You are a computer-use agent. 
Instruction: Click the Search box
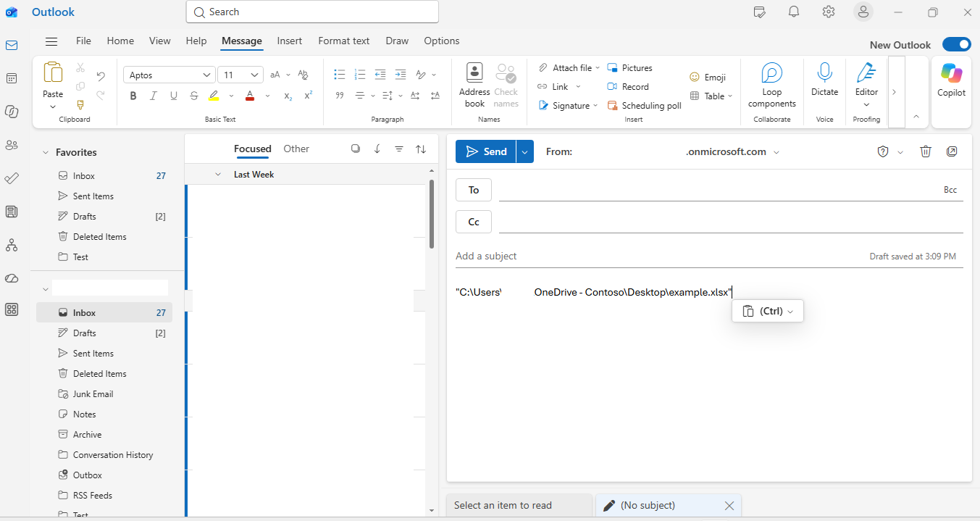tap(312, 12)
